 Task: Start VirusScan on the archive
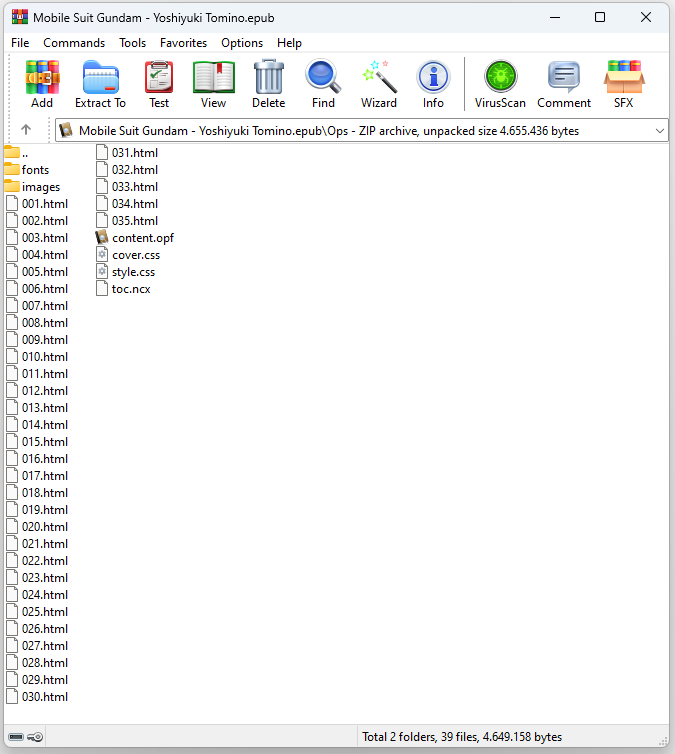tap(500, 76)
